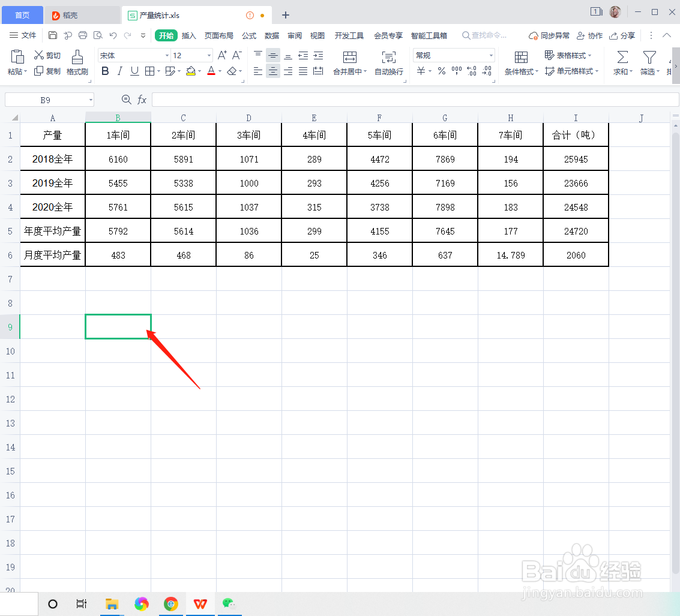680x616 pixels.
Task: Click the decrease decimal places icon
Action: point(487,71)
